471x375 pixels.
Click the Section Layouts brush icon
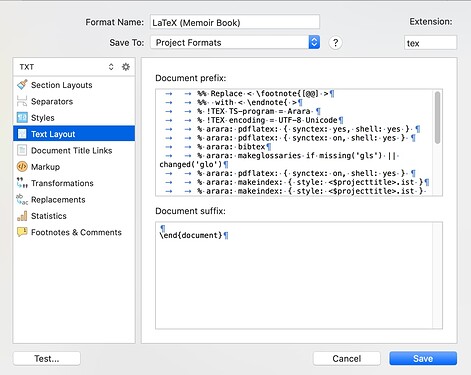coord(22,85)
